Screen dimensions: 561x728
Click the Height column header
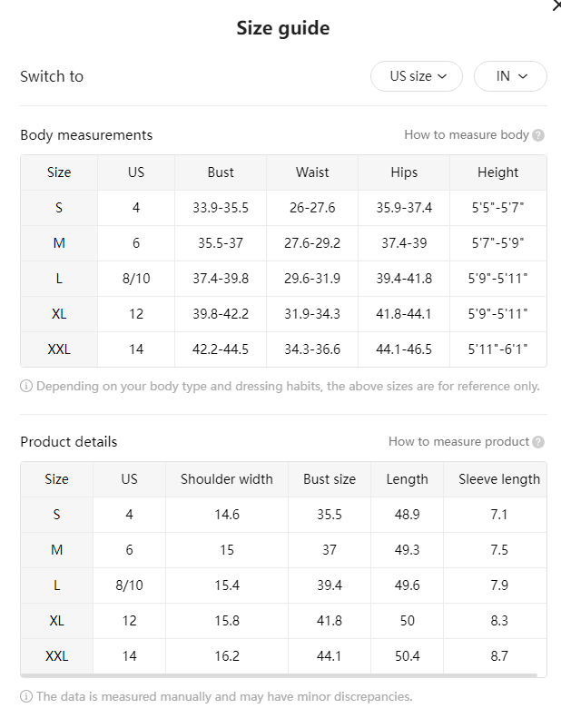pos(497,172)
